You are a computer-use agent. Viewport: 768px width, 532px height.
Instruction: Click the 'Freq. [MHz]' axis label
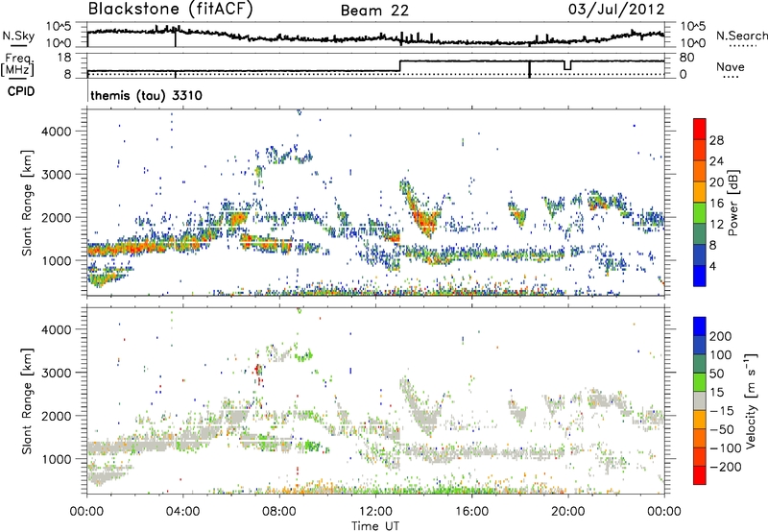point(17,64)
